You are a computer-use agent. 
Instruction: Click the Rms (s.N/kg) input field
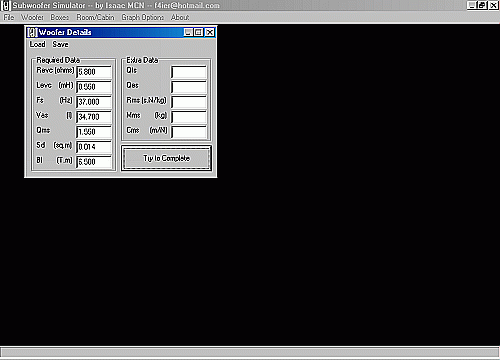[x=189, y=102]
